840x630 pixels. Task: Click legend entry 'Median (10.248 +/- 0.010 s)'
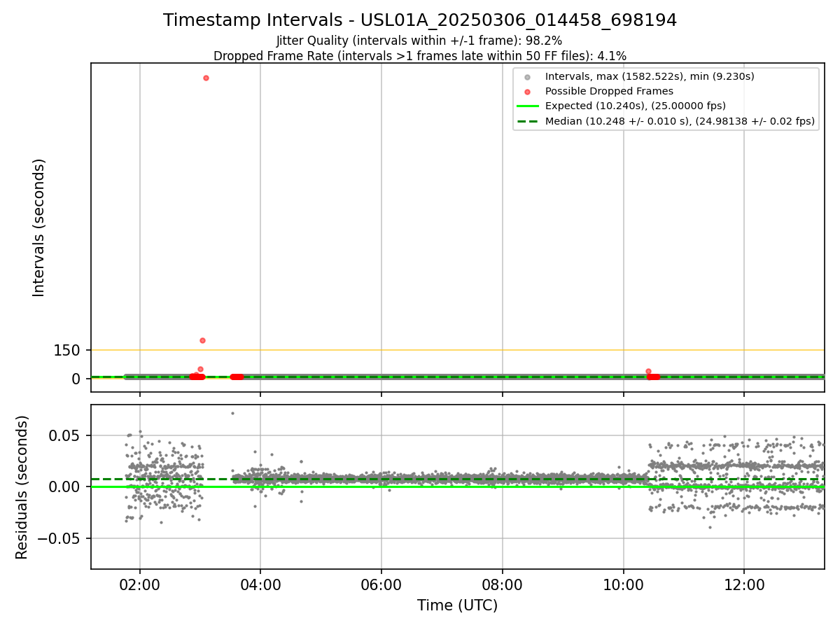(x=680, y=121)
